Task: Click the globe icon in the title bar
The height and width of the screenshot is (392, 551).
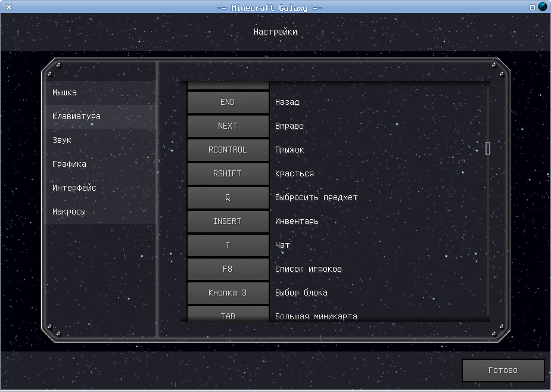Action: point(543,7)
